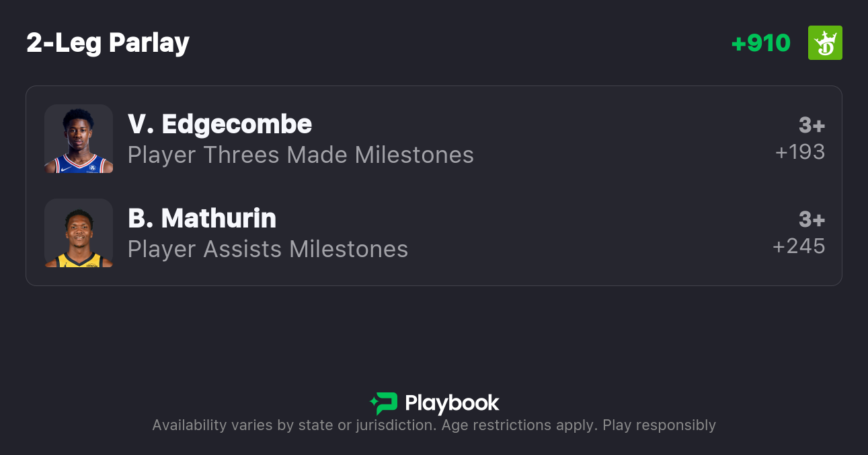
Task: Click the Player Threes Made Milestones label
Action: click(x=301, y=155)
